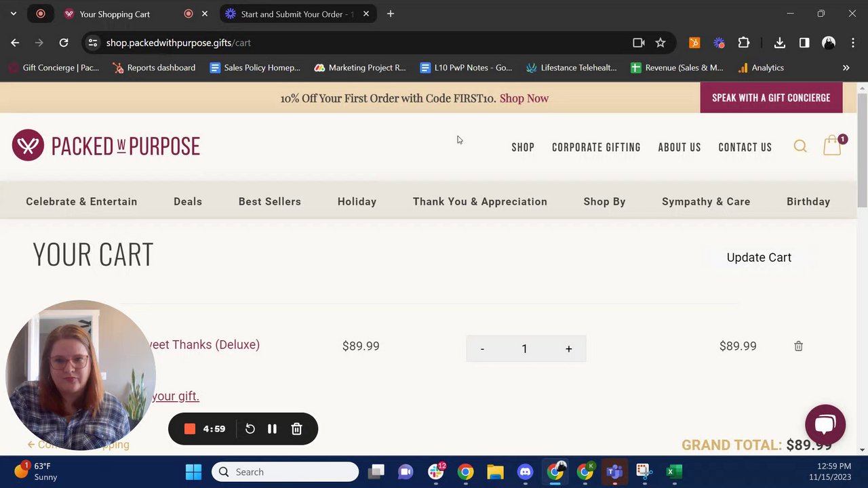
Task: Open Holiday category
Action: coord(357,201)
